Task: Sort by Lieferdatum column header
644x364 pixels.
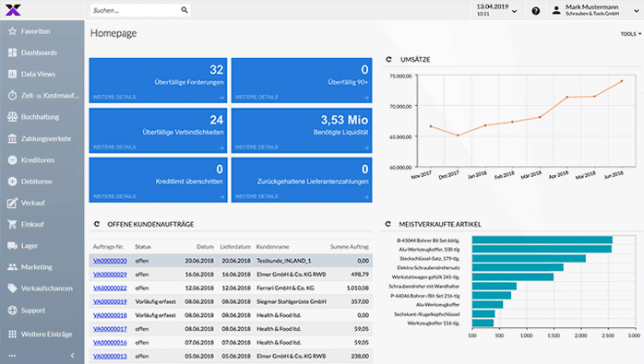Action: [x=235, y=247]
